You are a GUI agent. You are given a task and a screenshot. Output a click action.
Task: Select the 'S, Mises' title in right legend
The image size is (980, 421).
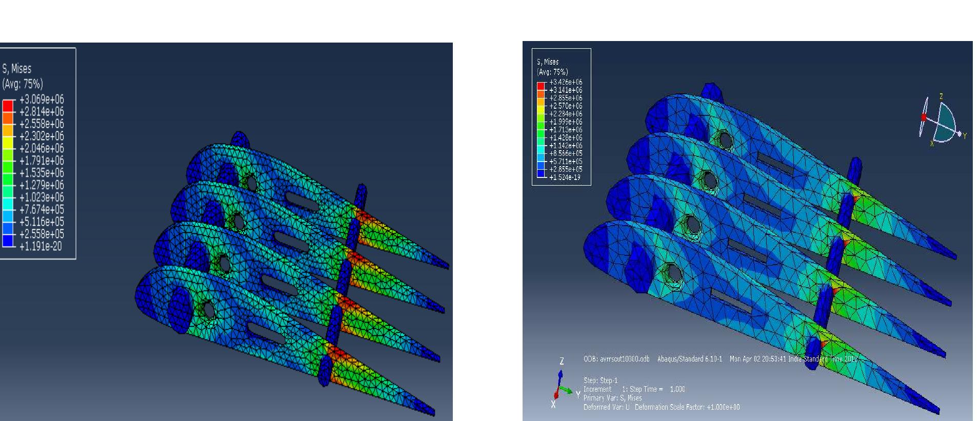(x=548, y=62)
